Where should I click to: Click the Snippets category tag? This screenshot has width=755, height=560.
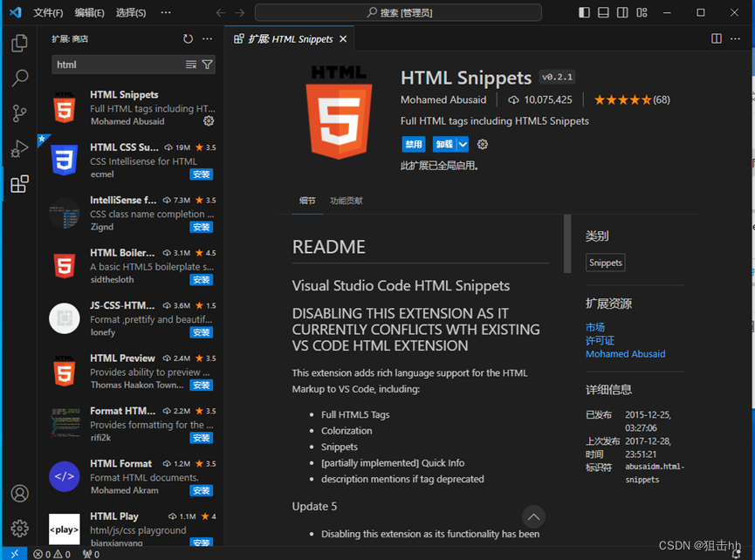click(605, 263)
